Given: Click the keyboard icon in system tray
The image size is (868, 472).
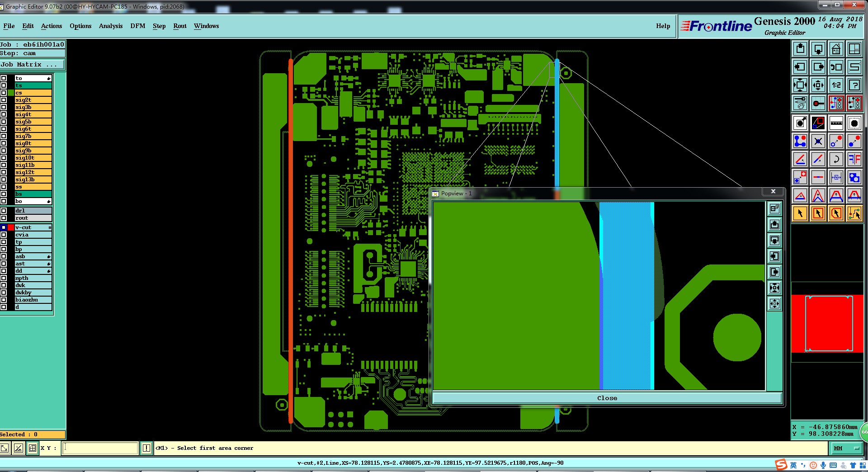Looking at the screenshot, I should [x=833, y=465].
